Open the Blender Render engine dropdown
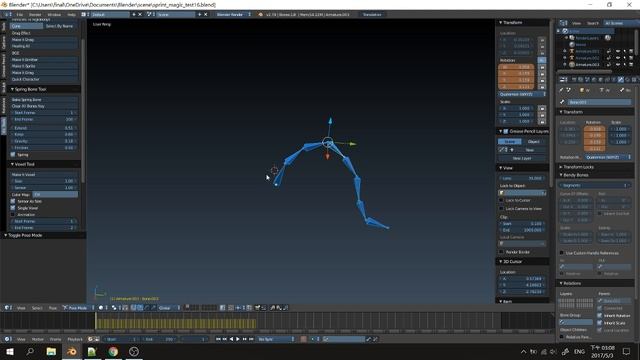The width and height of the screenshot is (640, 360). pos(233,14)
